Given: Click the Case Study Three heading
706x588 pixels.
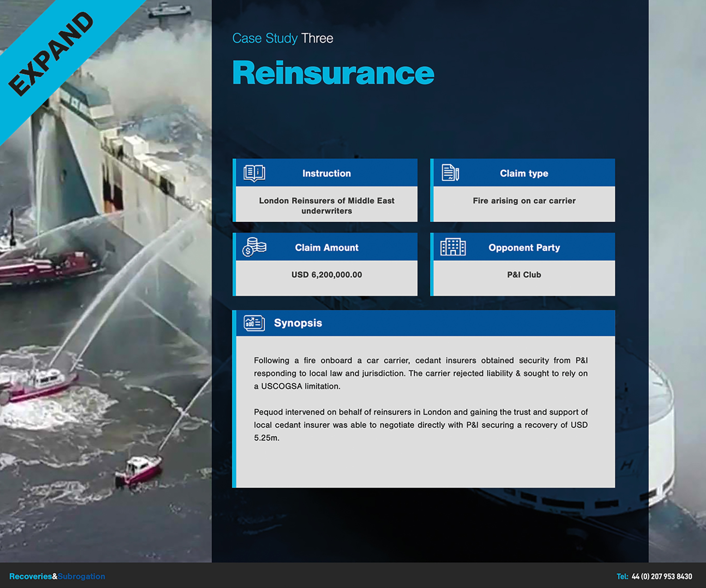Looking at the screenshot, I should pyautogui.click(x=282, y=38).
